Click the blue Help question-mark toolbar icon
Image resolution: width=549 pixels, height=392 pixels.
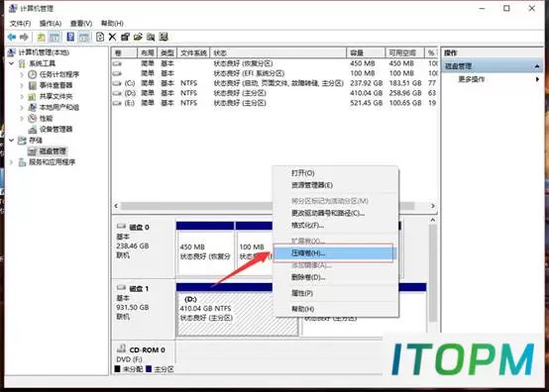click(x=70, y=37)
